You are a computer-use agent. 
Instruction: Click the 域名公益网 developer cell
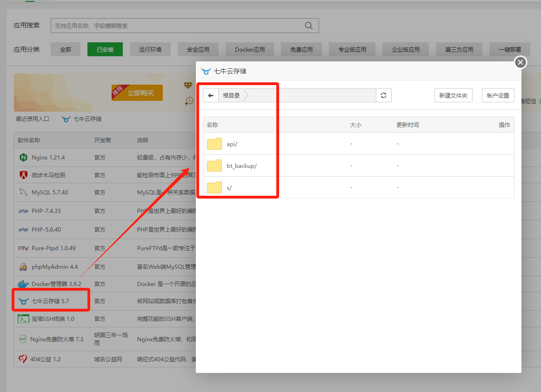pos(108,359)
